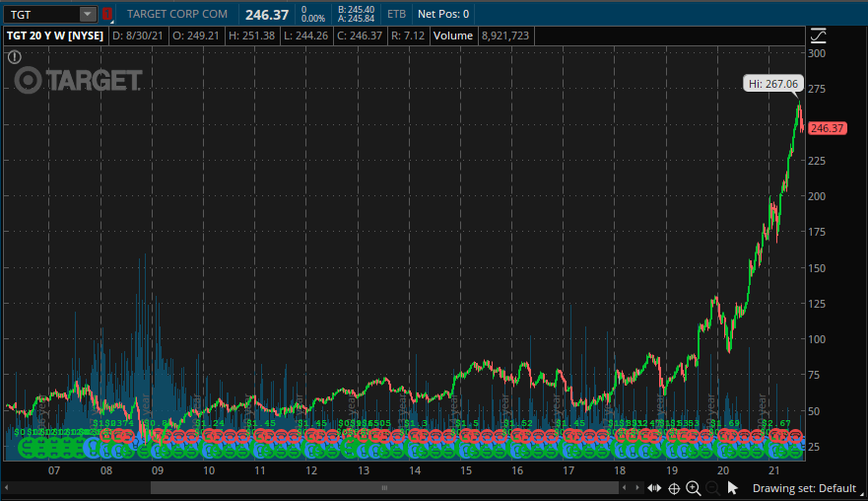Click the 0.00% change value
Viewport: 868px width, 501px height.
pos(312,19)
